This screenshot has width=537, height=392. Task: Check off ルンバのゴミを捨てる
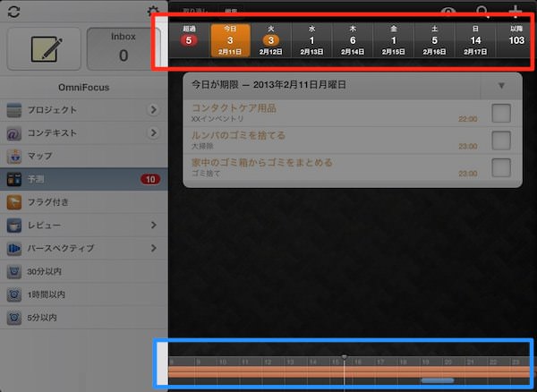(501, 141)
